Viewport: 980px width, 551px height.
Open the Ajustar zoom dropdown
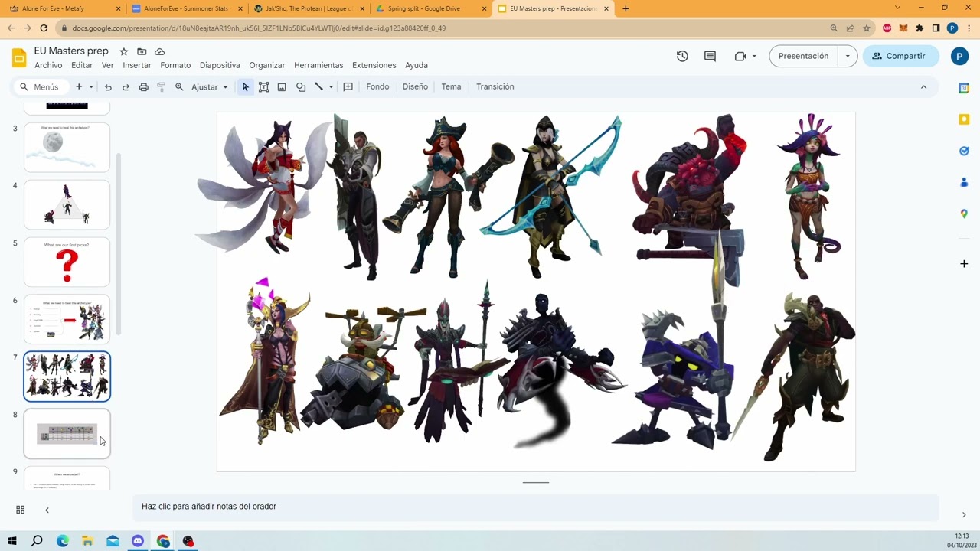point(209,87)
